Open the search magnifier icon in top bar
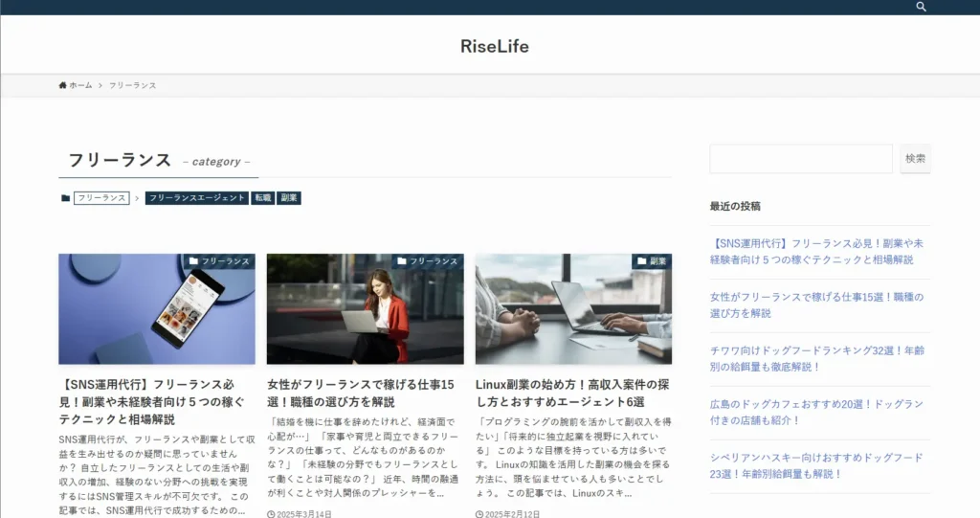980x518 pixels. 921,7
